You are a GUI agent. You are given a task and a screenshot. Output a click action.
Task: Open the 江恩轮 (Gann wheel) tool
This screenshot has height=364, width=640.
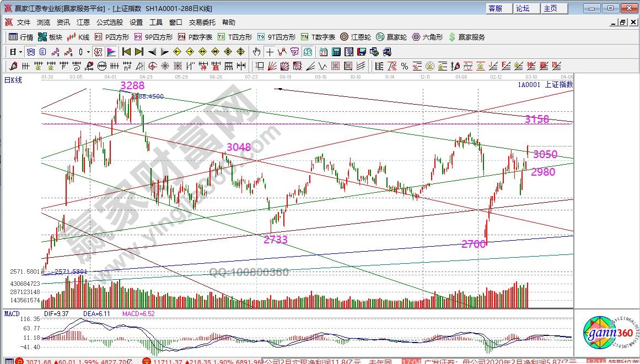pos(358,37)
